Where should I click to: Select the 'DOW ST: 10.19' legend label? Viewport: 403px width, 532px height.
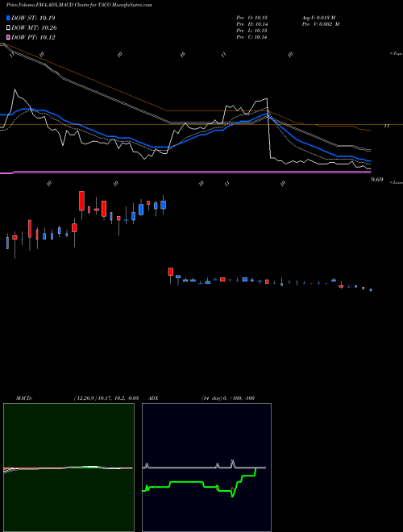pos(33,18)
